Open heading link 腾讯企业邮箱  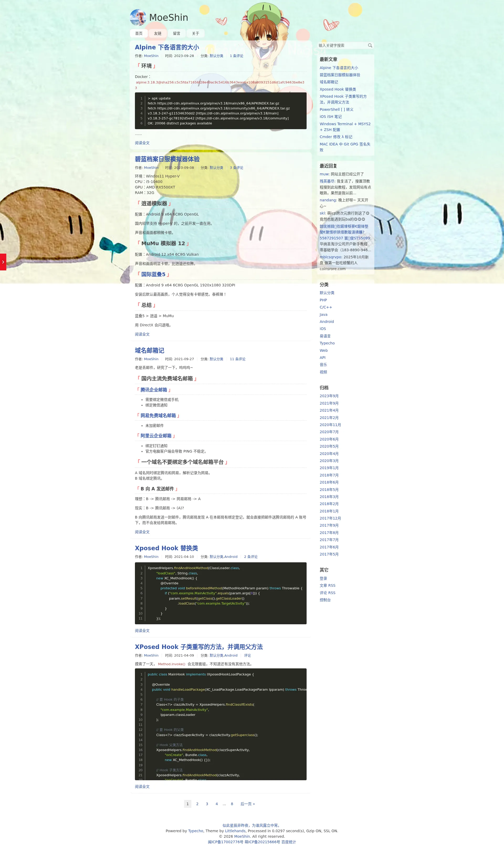(154, 390)
